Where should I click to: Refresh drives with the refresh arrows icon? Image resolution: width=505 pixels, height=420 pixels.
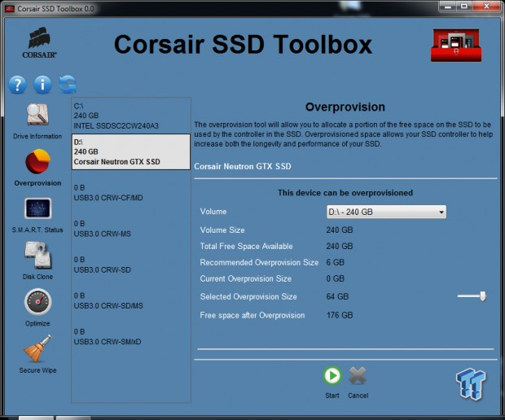(68, 85)
